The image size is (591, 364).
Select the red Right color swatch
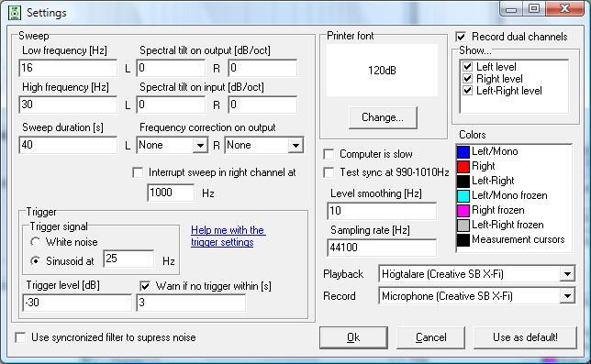[463, 166]
